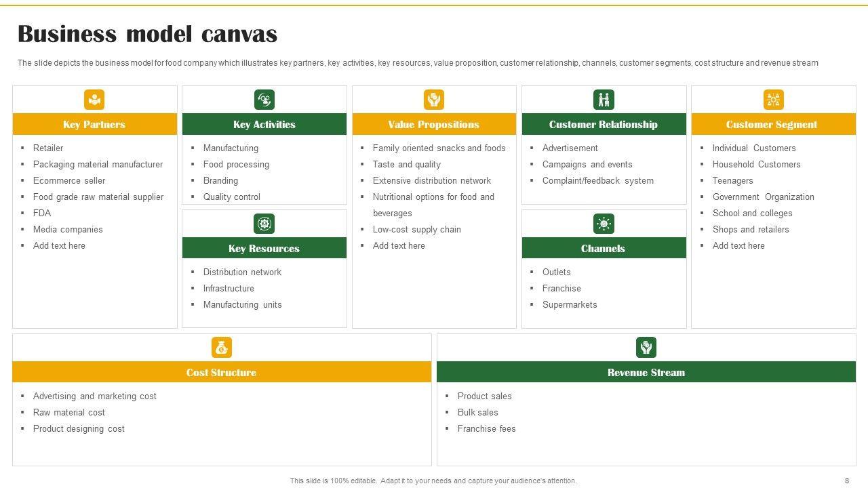Select the 'Shops and retailers' bullet

(x=751, y=229)
